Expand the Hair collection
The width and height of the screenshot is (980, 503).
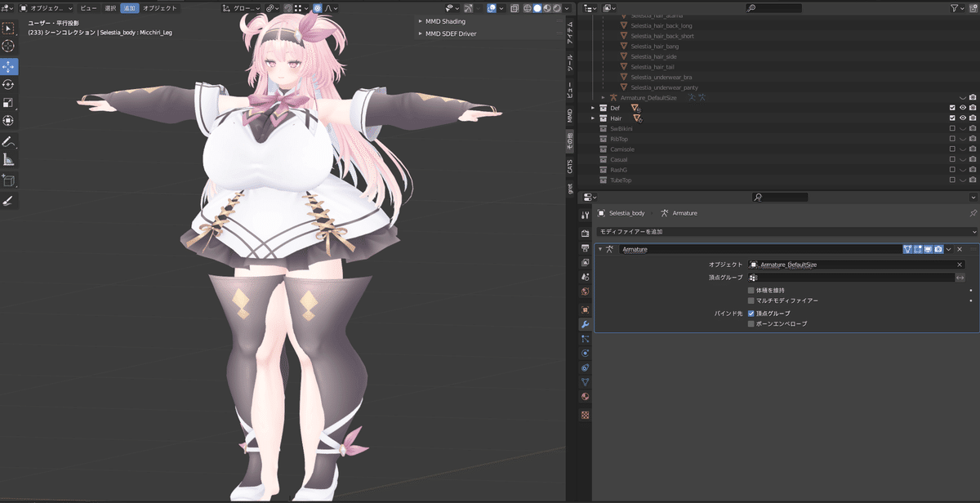[x=593, y=118]
